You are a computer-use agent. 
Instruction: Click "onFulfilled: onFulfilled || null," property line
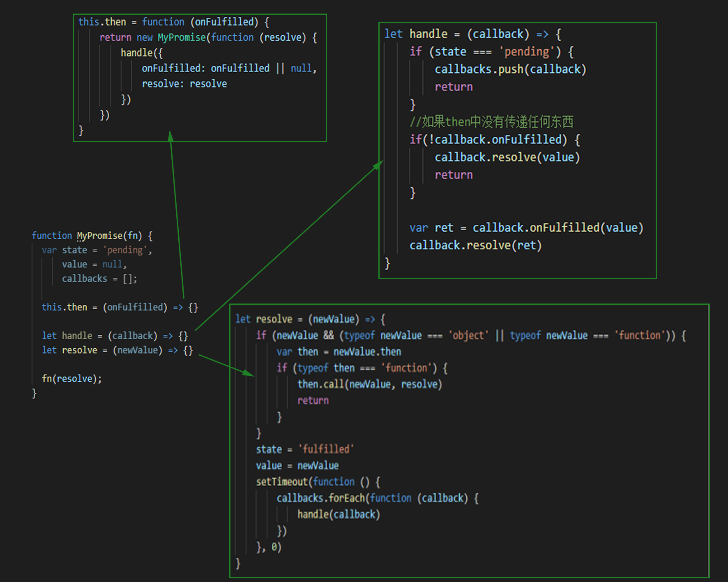[229, 68]
